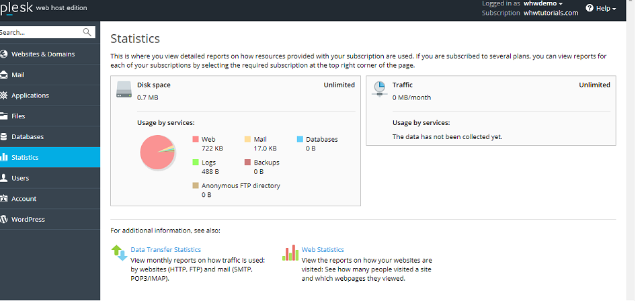
Task: Click the red Web legend color swatch
Action: click(x=196, y=139)
